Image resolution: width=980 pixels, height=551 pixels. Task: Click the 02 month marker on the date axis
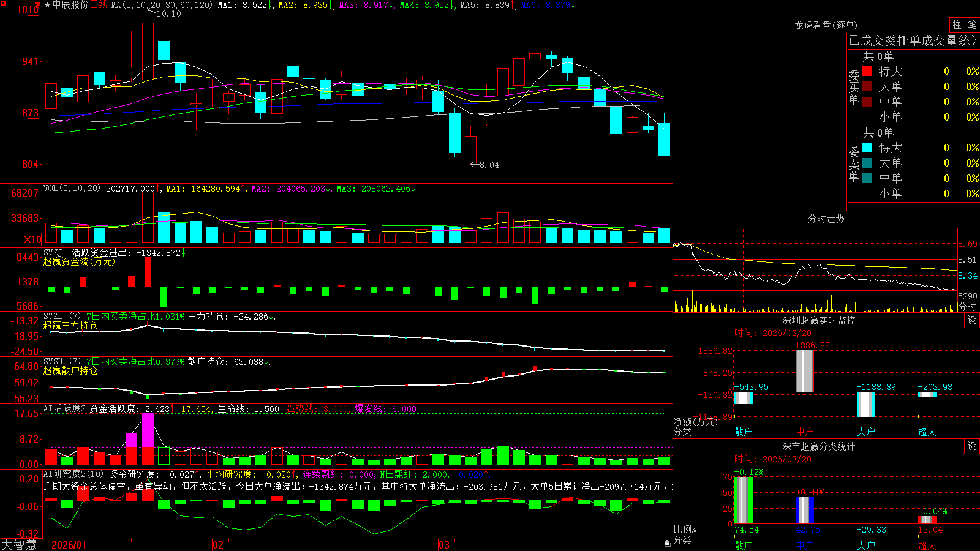218,545
